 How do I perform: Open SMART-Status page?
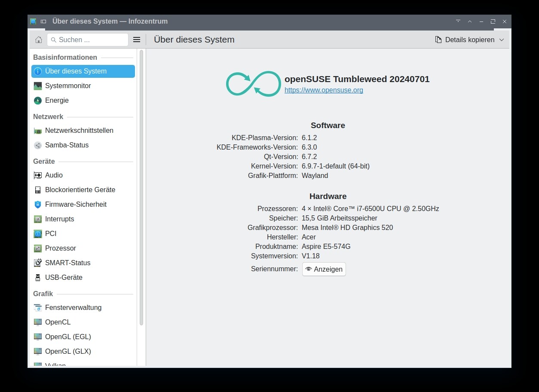[x=83, y=263]
